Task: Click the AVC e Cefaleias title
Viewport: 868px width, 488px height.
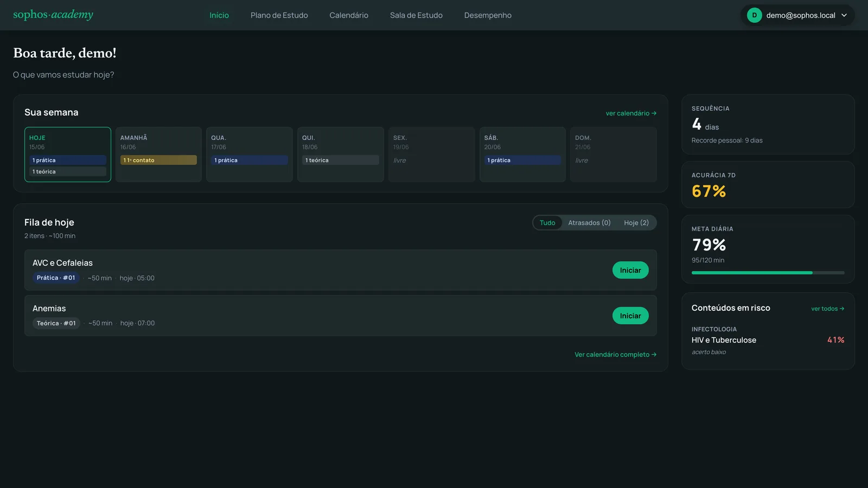Action: click(62, 263)
